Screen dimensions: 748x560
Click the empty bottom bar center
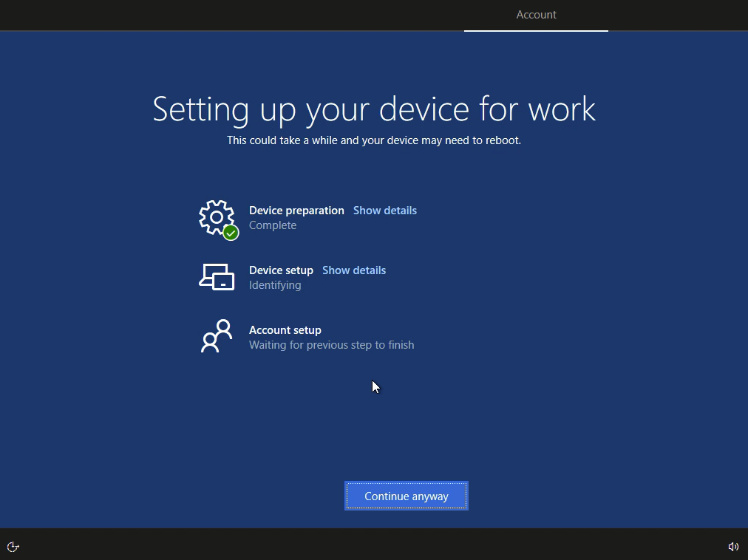tap(374, 545)
